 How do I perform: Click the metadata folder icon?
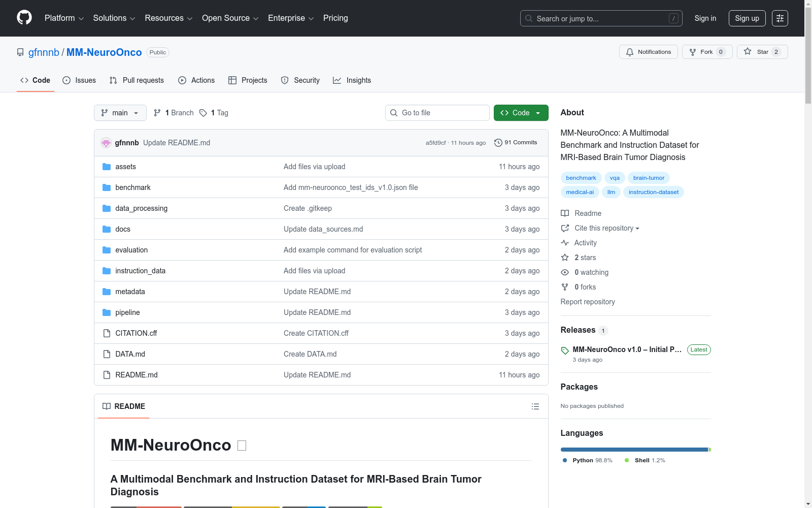point(107,292)
